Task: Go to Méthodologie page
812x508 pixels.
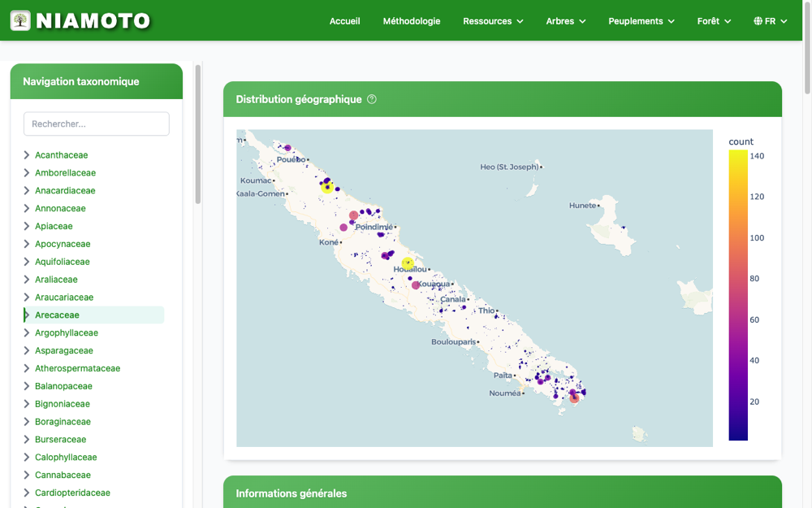Action: tap(412, 21)
